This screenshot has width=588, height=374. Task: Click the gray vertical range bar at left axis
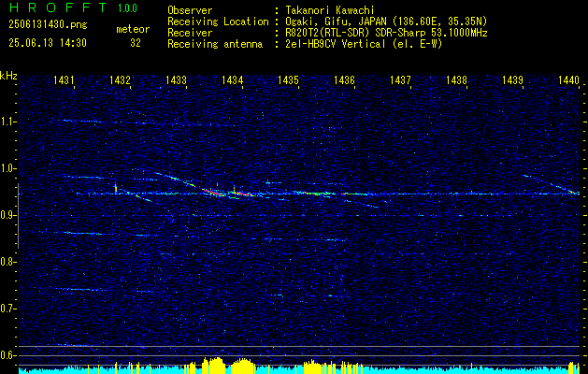click(x=18, y=216)
